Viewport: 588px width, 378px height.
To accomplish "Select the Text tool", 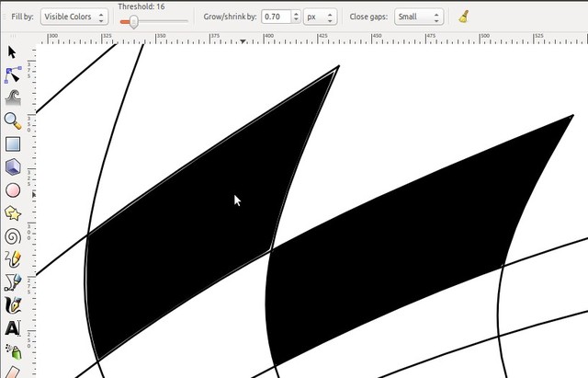I will (x=12, y=328).
